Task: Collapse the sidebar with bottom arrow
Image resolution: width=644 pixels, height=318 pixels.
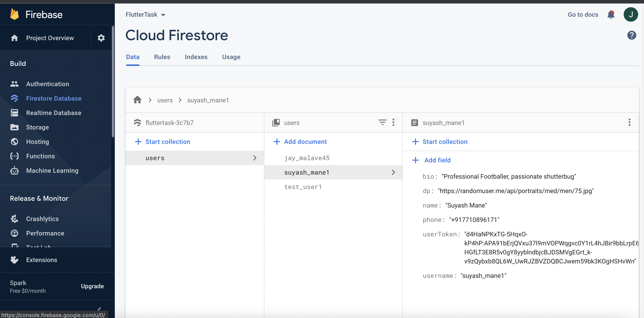Action: [x=99, y=309]
